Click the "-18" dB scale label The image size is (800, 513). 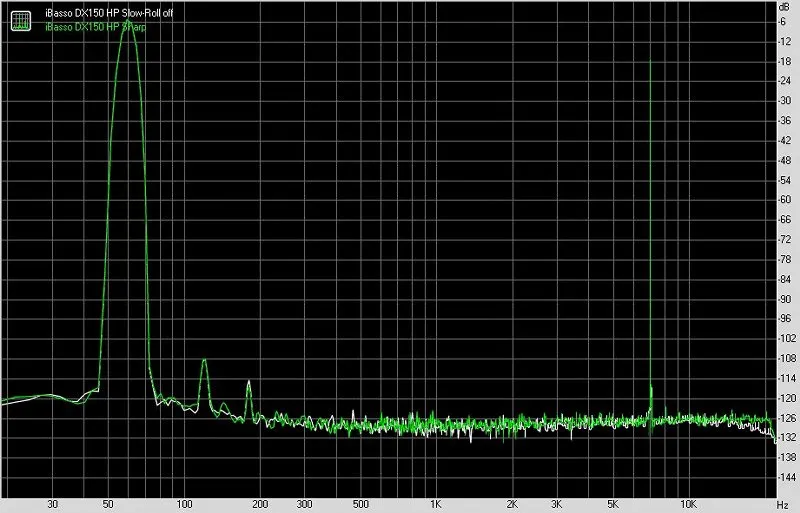click(x=784, y=61)
